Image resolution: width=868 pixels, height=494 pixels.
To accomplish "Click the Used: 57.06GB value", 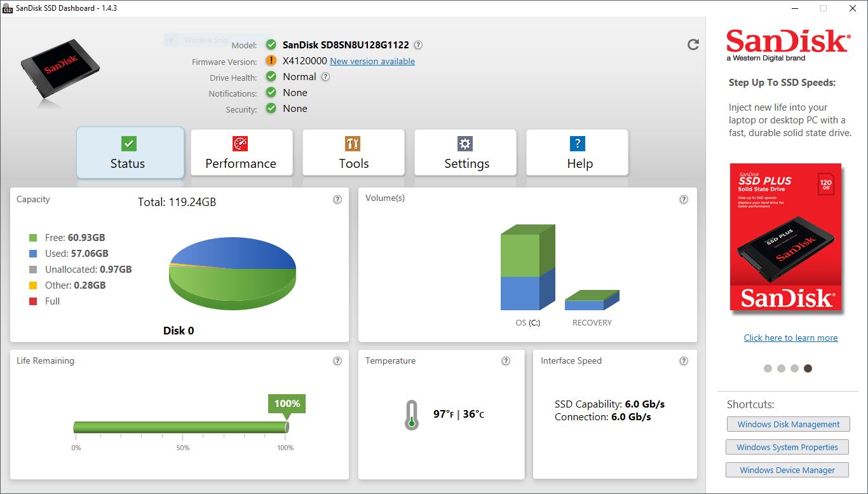I will coord(76,254).
